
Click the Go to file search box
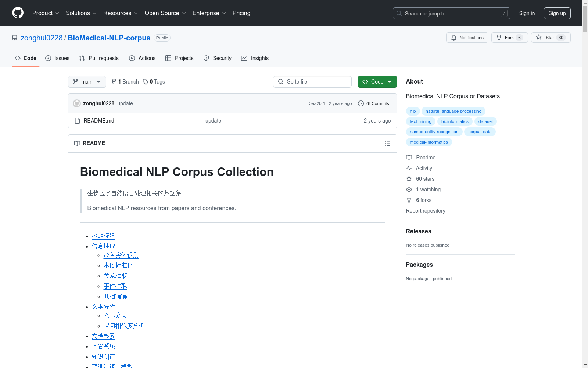[x=312, y=82]
